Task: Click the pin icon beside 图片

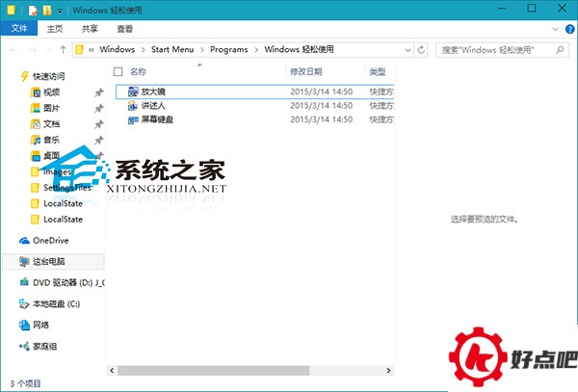Action: coord(99,108)
